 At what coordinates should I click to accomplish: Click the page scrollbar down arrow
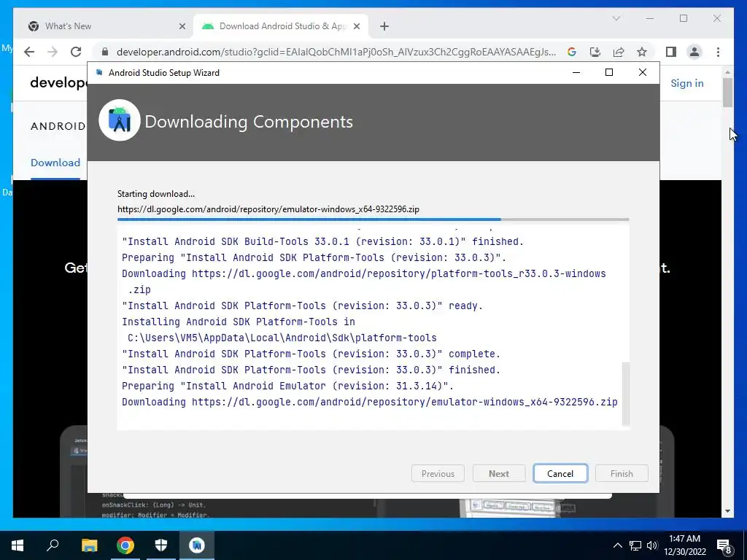coord(727,511)
